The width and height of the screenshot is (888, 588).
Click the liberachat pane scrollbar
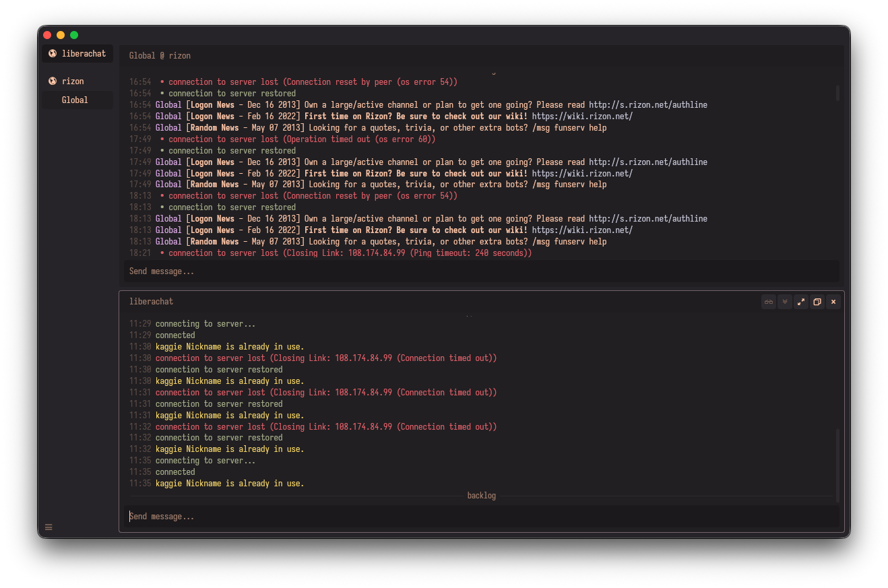pyautogui.click(x=837, y=465)
